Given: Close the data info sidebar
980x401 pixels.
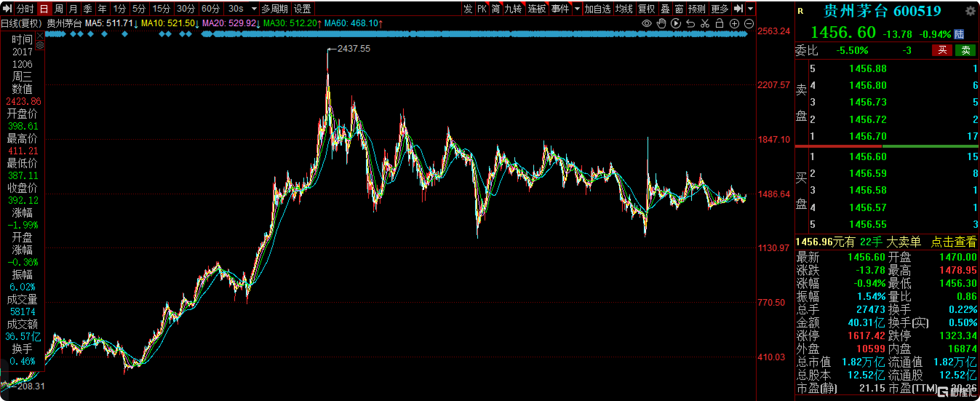Looking at the screenshot, I should [40, 36].
